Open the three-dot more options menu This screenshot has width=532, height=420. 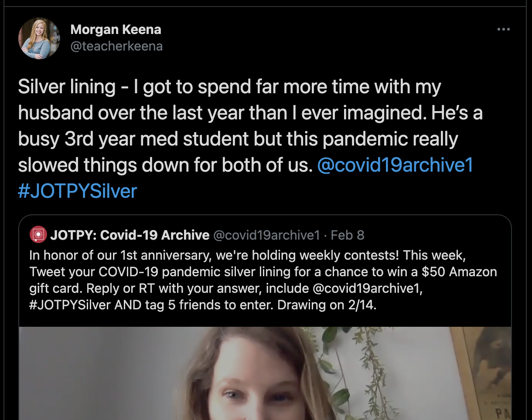[503, 30]
